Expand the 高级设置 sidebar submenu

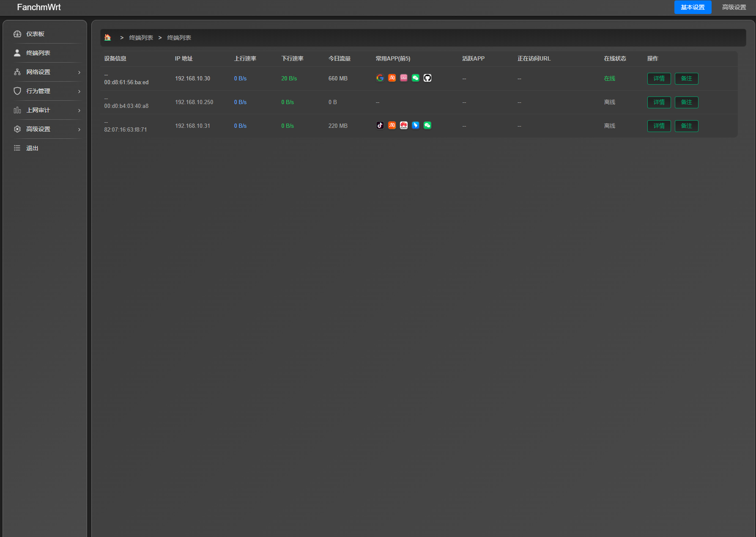(47, 129)
